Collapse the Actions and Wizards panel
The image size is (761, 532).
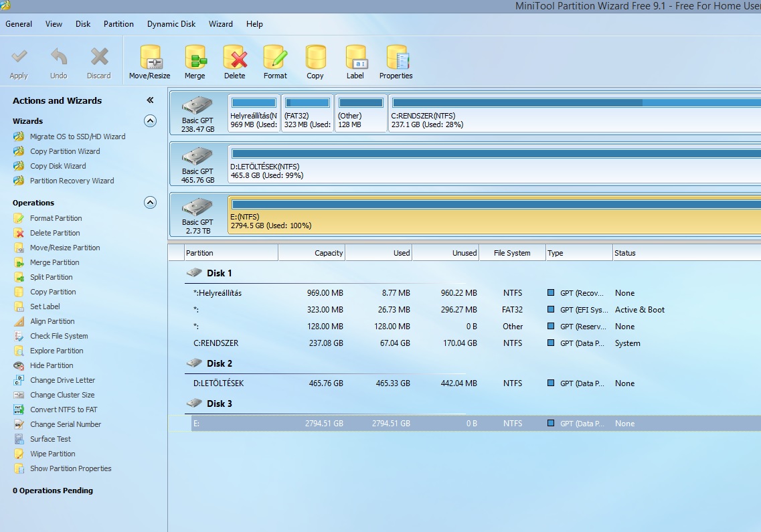(150, 100)
